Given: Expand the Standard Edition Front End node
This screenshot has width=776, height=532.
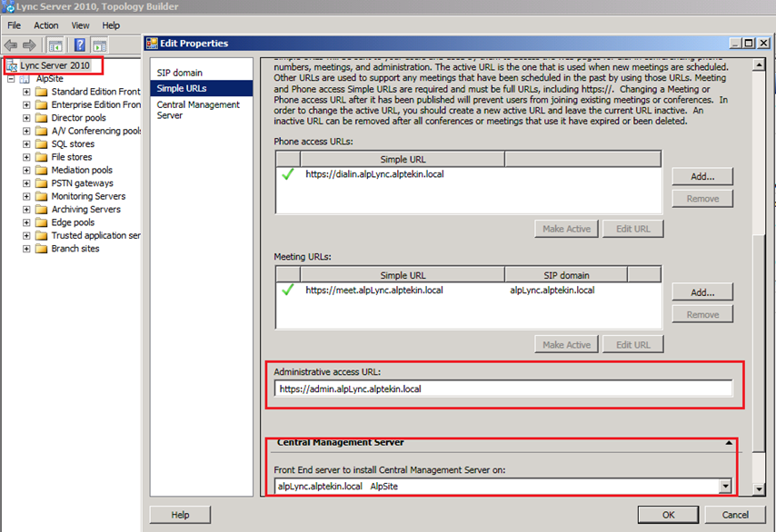Looking at the screenshot, I should click(x=26, y=92).
